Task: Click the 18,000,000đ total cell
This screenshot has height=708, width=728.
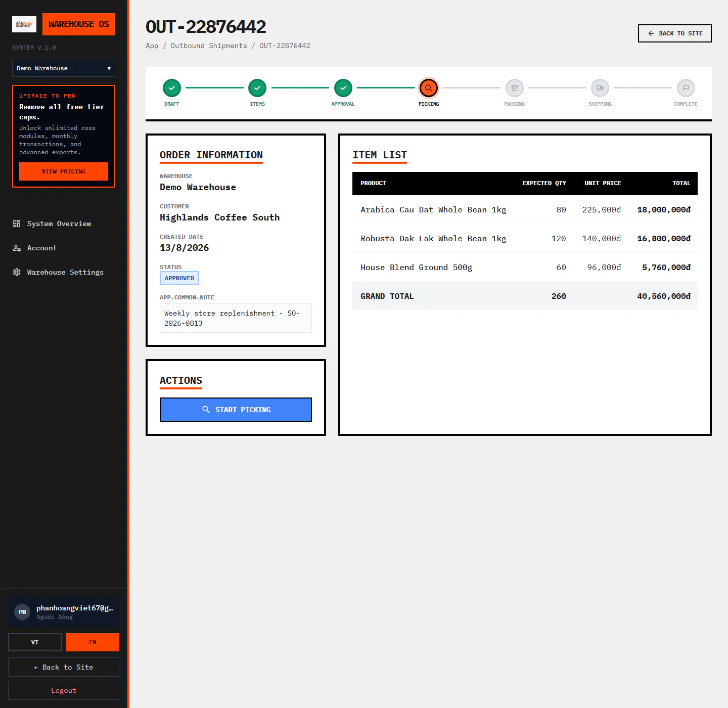Action: tap(664, 210)
